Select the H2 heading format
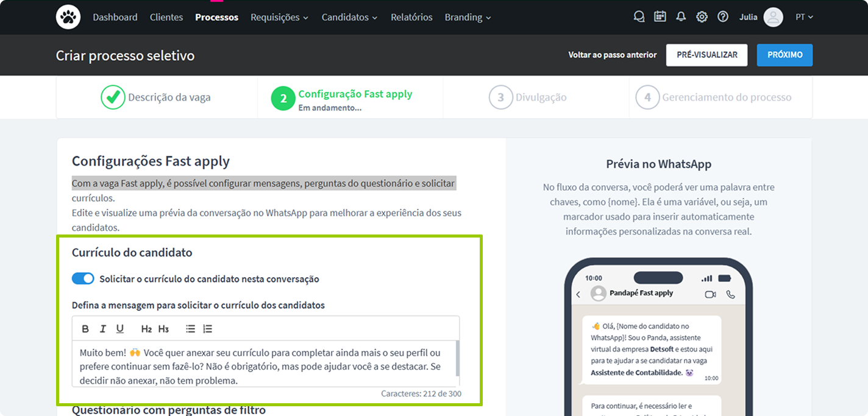This screenshot has width=868, height=416. [x=146, y=328]
